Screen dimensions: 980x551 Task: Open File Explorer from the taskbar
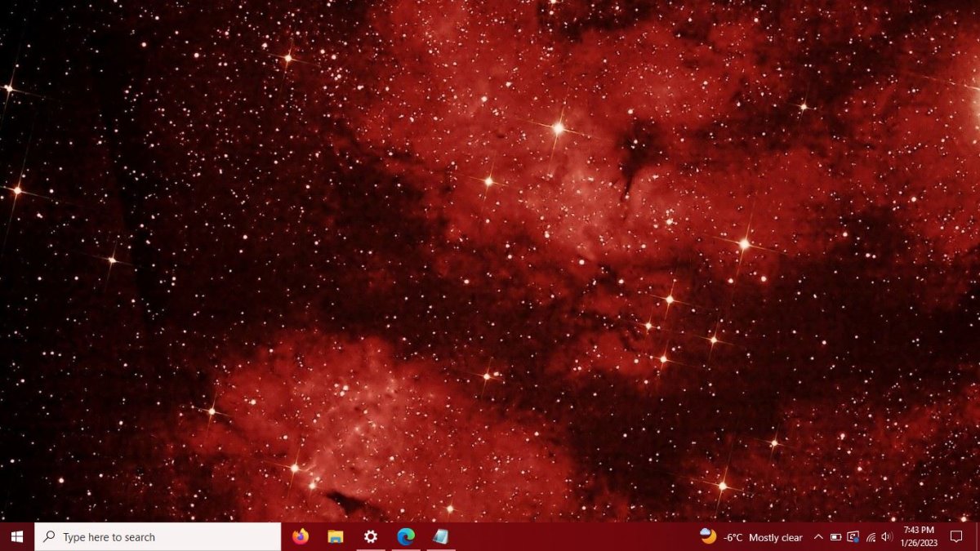[336, 537]
